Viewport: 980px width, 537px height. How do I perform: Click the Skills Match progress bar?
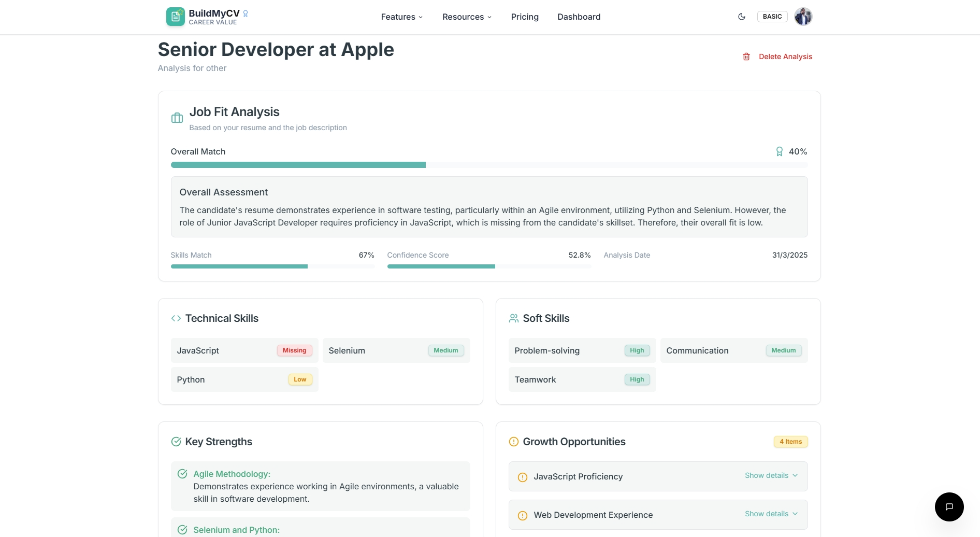272,266
